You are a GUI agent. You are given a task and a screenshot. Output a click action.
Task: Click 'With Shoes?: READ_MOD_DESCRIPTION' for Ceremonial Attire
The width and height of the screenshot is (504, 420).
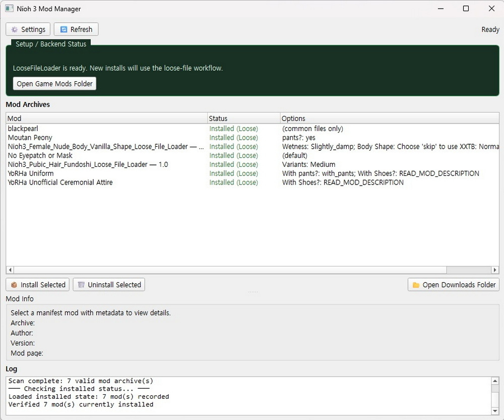pos(343,183)
